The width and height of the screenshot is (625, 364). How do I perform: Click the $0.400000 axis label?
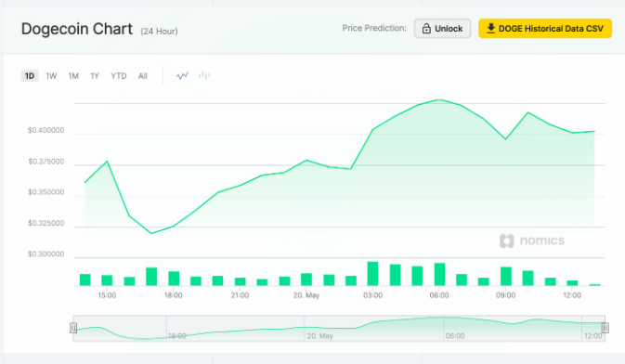[x=46, y=130]
